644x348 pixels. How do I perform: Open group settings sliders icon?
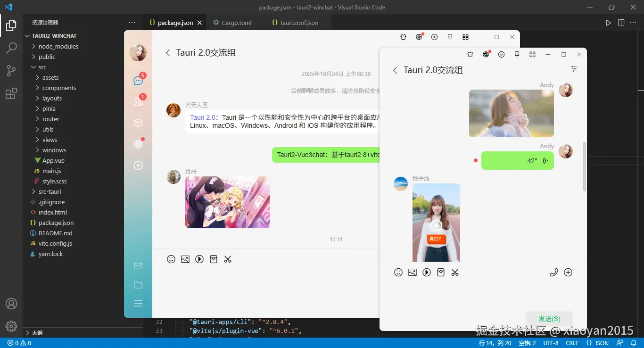(574, 69)
